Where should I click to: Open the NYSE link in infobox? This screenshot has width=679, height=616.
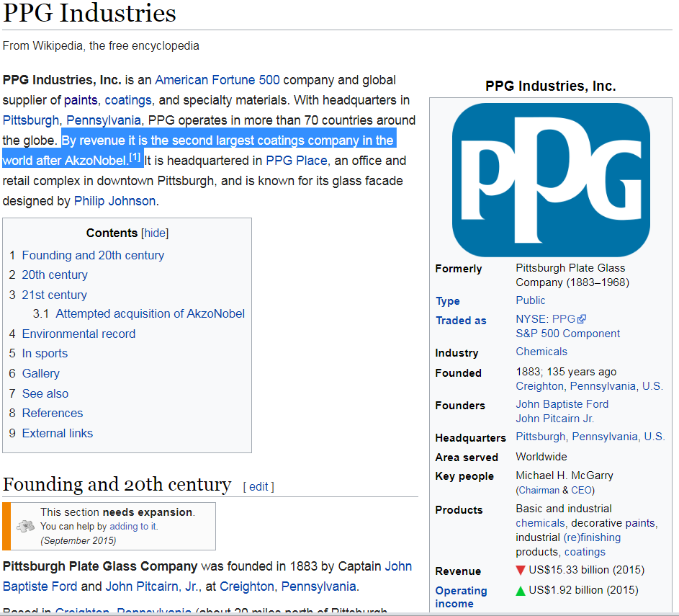click(531, 319)
